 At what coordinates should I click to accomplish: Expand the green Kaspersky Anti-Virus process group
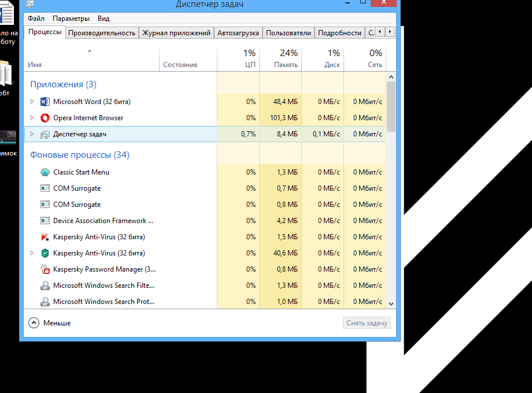(x=32, y=253)
